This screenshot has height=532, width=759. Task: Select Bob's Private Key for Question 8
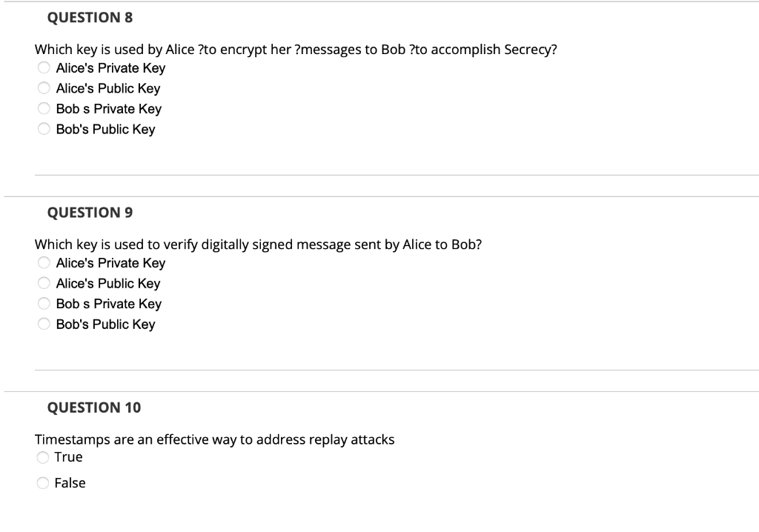click(x=43, y=108)
